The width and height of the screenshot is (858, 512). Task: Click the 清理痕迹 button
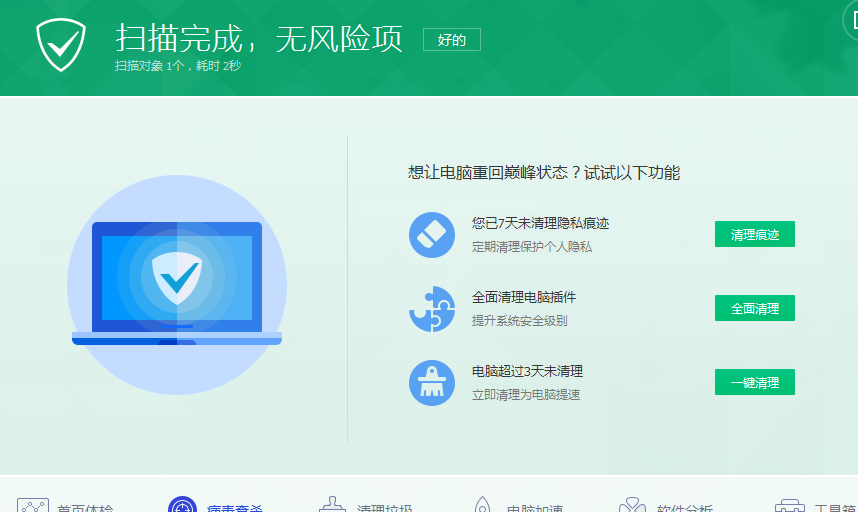(x=755, y=234)
